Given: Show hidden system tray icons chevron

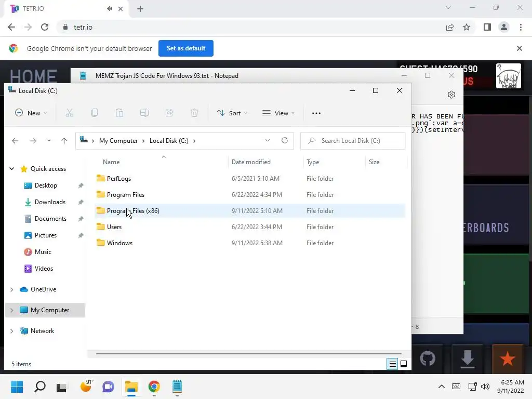Looking at the screenshot, I should pos(442,387).
